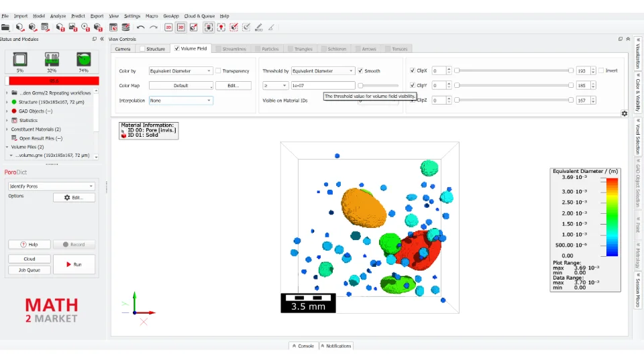Click the 74% disk usage status icon
Screen dimensions: 644x362
tap(83, 60)
